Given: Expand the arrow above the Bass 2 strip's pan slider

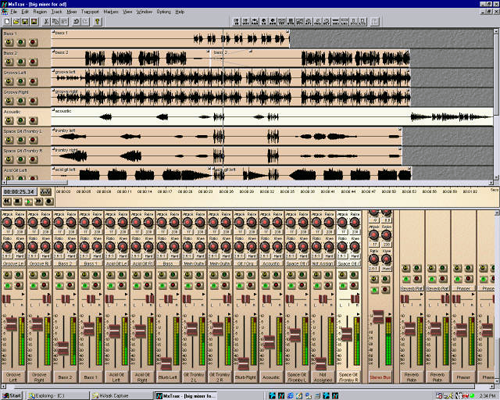Looking at the screenshot, I should pyautogui.click(x=74, y=294).
